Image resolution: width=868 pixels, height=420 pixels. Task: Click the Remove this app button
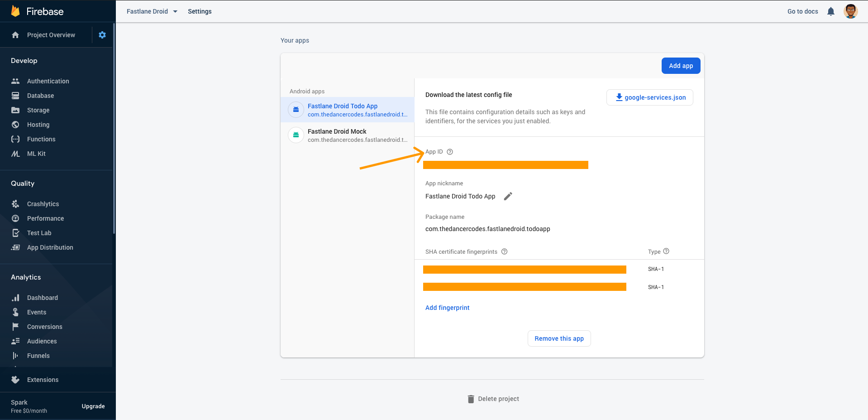559,338
